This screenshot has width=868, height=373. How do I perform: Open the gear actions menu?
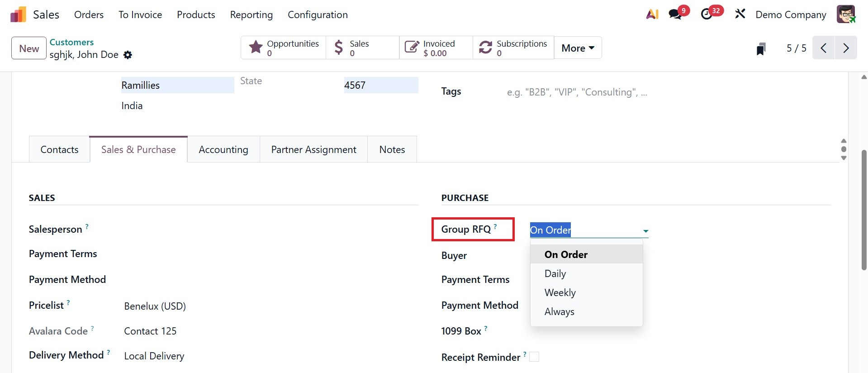click(x=128, y=55)
